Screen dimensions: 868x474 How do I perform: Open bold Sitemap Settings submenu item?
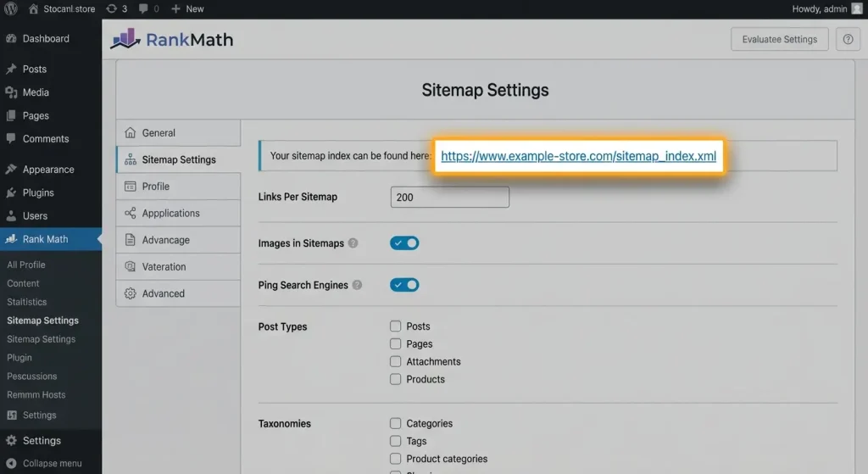[42, 321]
